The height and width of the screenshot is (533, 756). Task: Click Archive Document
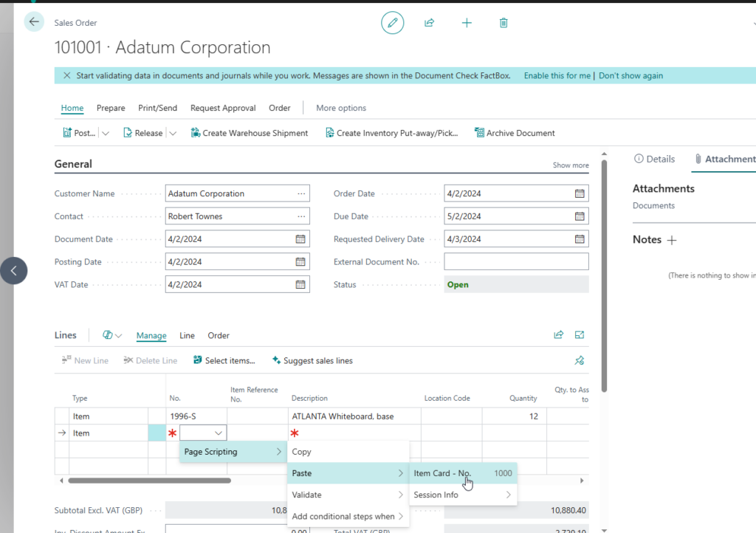[515, 133]
